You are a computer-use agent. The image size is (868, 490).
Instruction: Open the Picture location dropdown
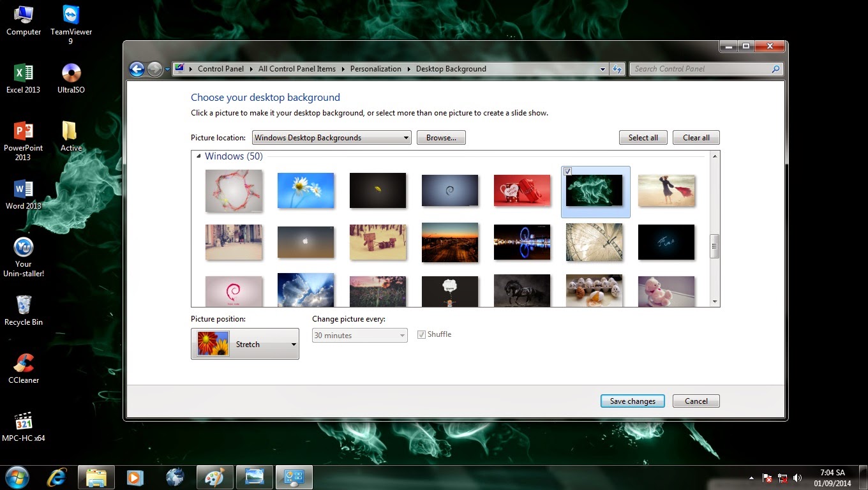point(332,138)
